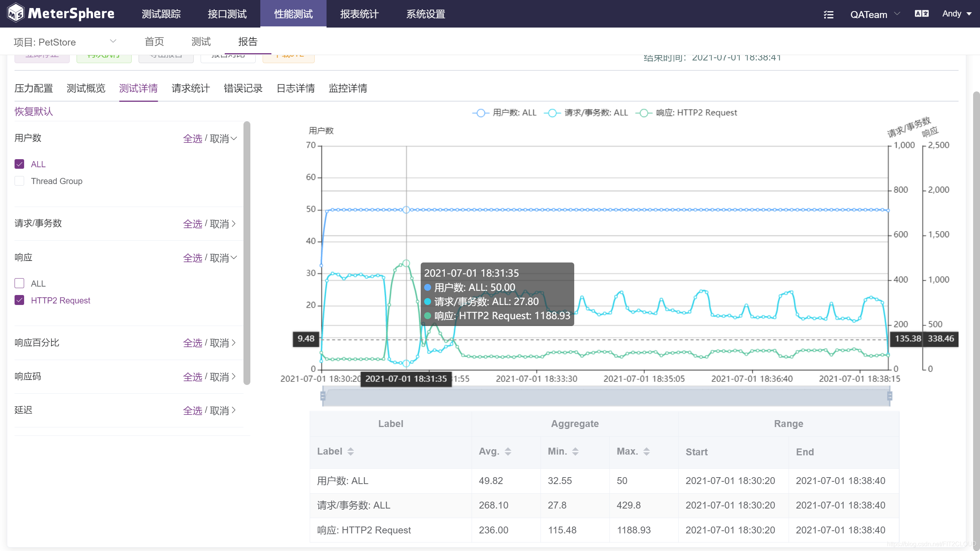Click 全选 link for 延迟 section
This screenshot has width=980, height=551.
tap(193, 411)
